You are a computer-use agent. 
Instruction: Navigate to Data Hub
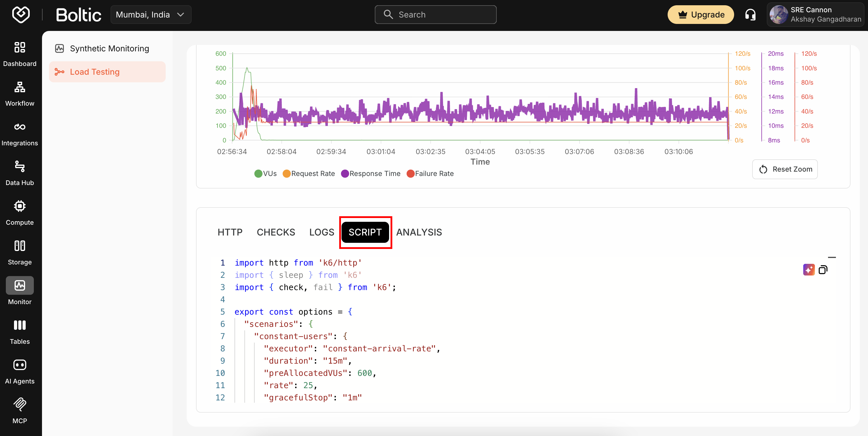20,173
